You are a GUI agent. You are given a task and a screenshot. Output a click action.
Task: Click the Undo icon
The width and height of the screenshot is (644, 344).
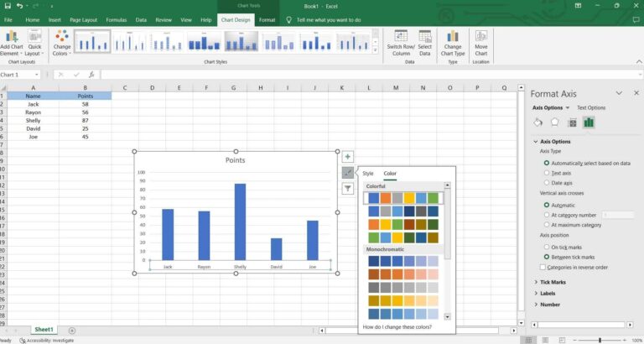(19, 6)
